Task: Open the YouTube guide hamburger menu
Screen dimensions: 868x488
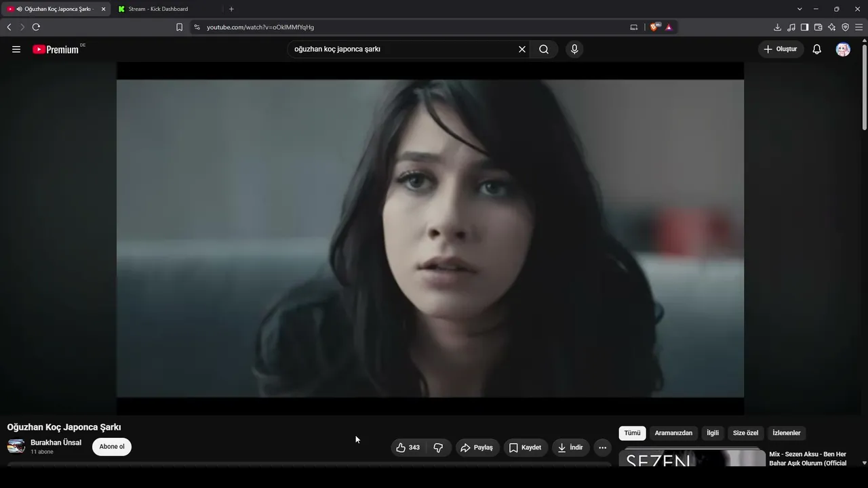Action: [16, 49]
